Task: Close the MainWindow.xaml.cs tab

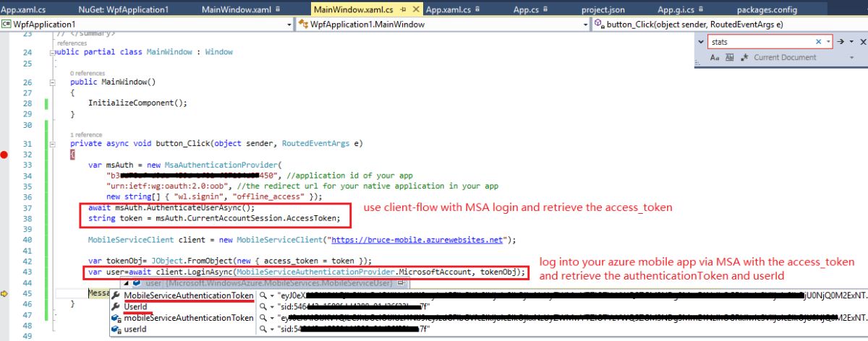Action: tap(415, 9)
